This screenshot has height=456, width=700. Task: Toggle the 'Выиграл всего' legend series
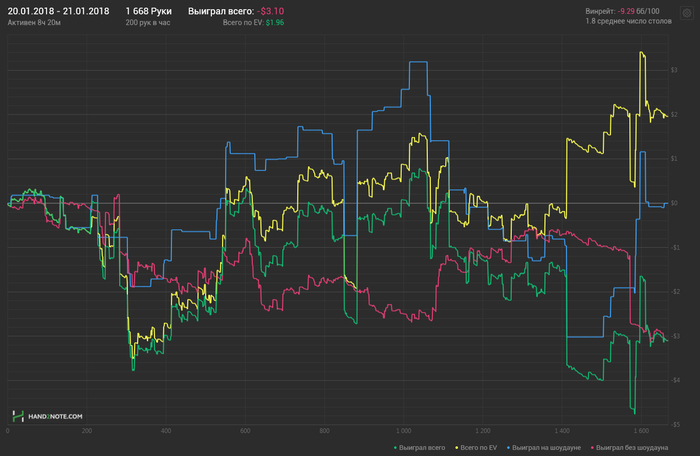pos(419,448)
